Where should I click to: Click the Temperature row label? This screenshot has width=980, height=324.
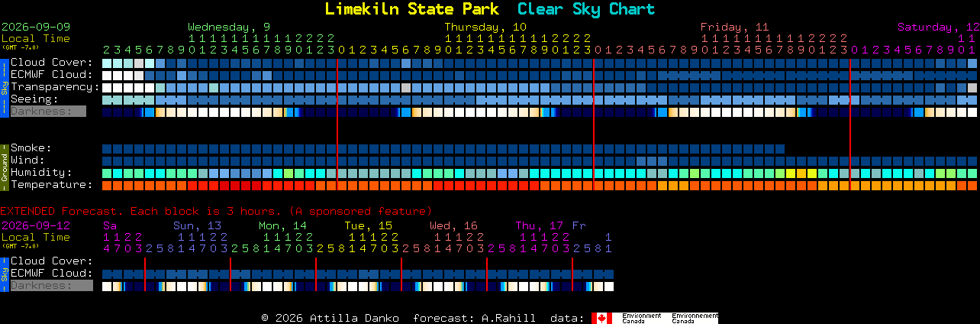pyautogui.click(x=51, y=185)
